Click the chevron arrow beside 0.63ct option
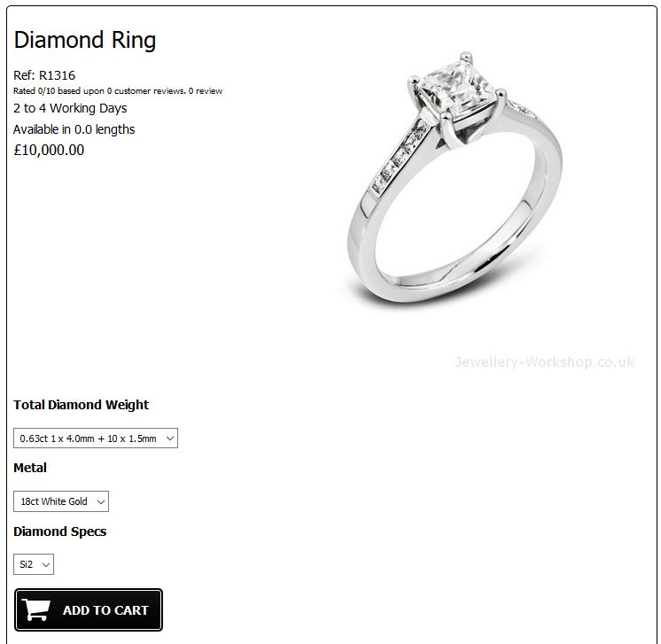Image resolution: width=661 pixels, height=644 pixels. point(170,438)
